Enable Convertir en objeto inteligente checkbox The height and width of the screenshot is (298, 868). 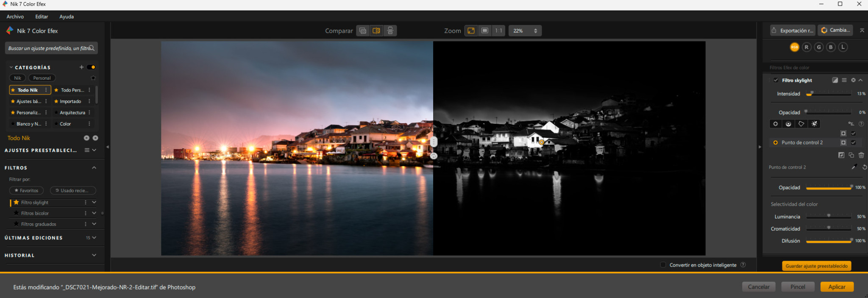663,265
